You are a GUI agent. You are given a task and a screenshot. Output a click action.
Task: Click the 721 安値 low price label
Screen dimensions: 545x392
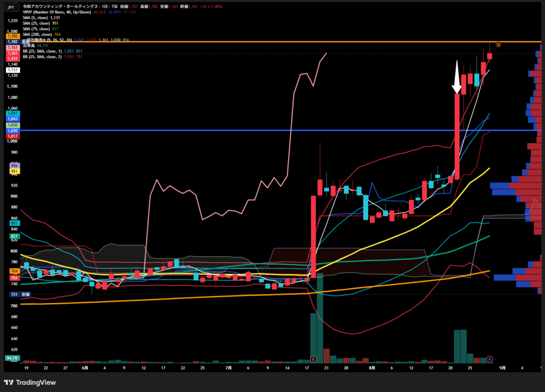pos(20,294)
